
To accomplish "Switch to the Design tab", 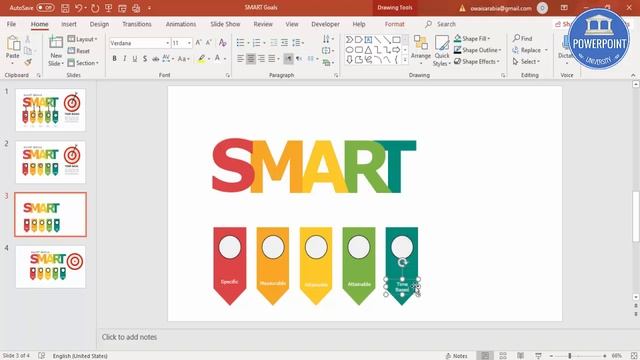I will pyautogui.click(x=99, y=24).
